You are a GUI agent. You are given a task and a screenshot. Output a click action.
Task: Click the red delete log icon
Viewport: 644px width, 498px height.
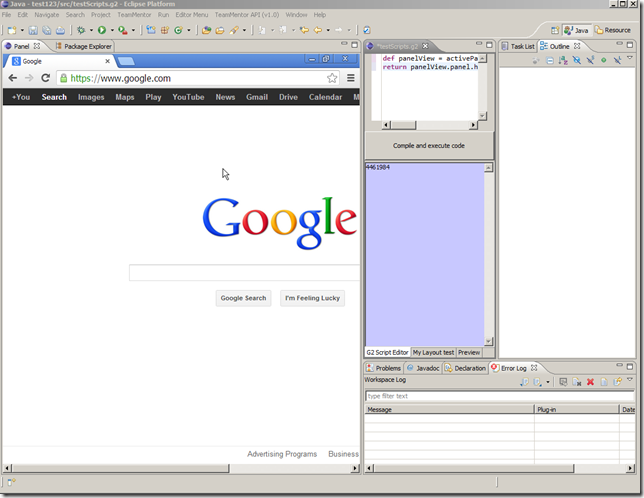590,382
